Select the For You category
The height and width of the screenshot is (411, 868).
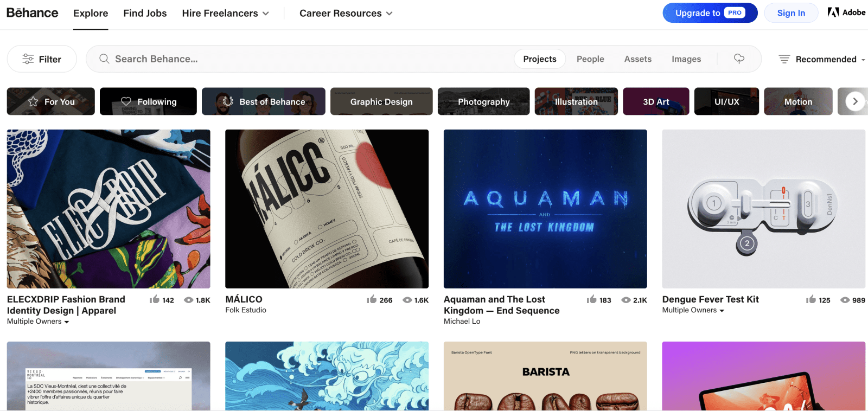[51, 101]
